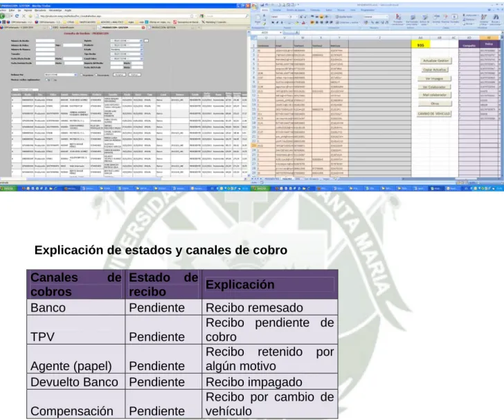504x420 pixels.
Task: Click yellow cell showing 935
Action: tap(420, 45)
